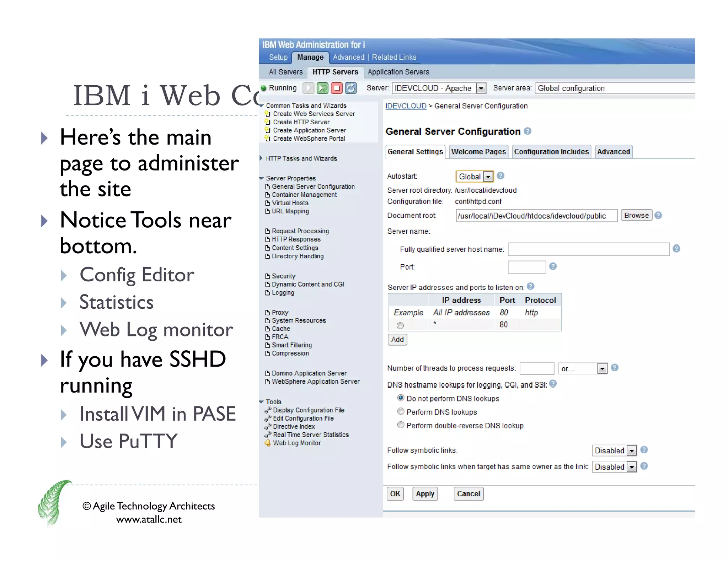Select the radio button for port 80 row
The height and width of the screenshot is (562, 728).
[x=400, y=325]
